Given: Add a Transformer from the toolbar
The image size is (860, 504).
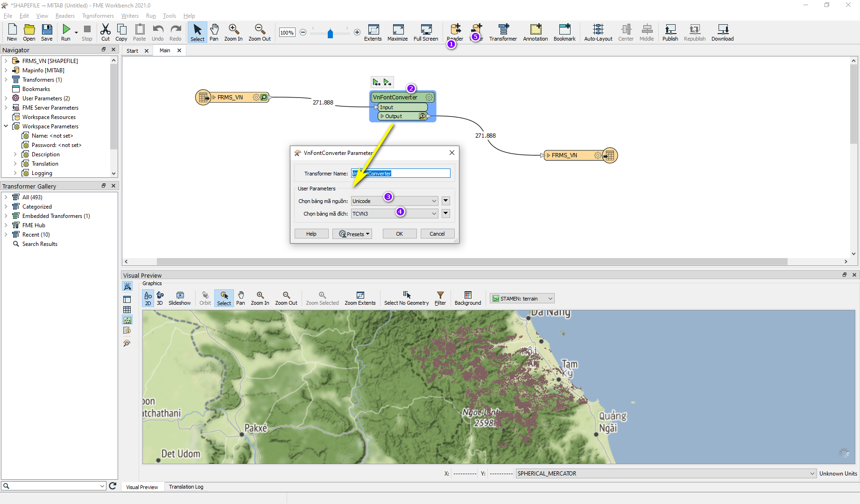Looking at the screenshot, I should [503, 32].
